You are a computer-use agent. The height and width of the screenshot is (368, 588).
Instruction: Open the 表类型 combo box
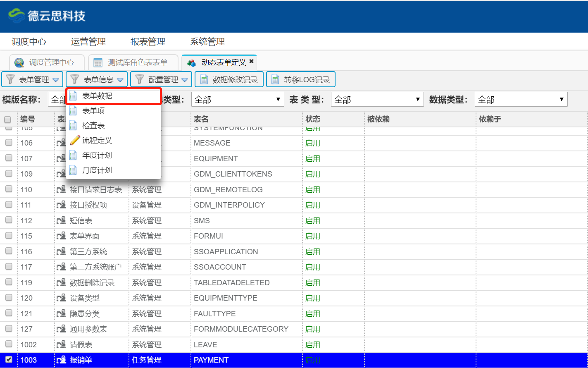(x=377, y=99)
